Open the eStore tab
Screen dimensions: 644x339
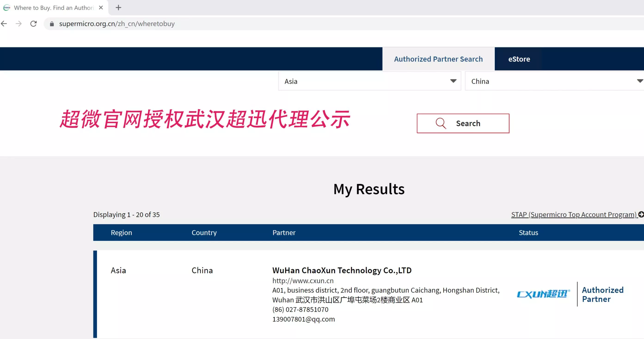coord(519,59)
